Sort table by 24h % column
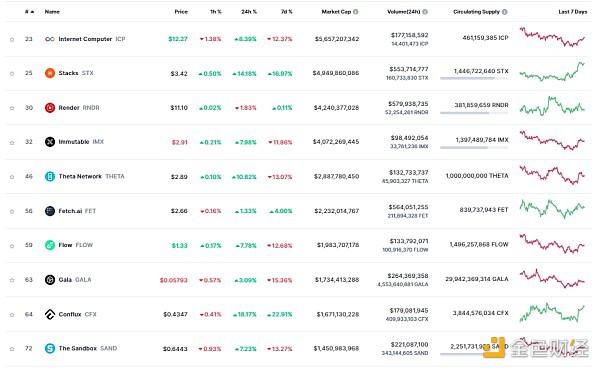Viewport: 600px width, 369px height. click(249, 12)
